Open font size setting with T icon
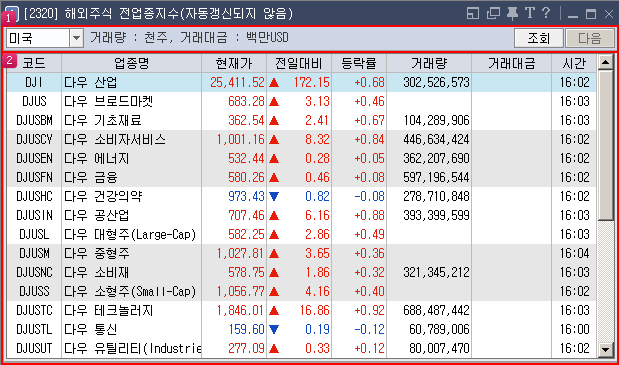Screen dimensions: 619x365 [530, 13]
